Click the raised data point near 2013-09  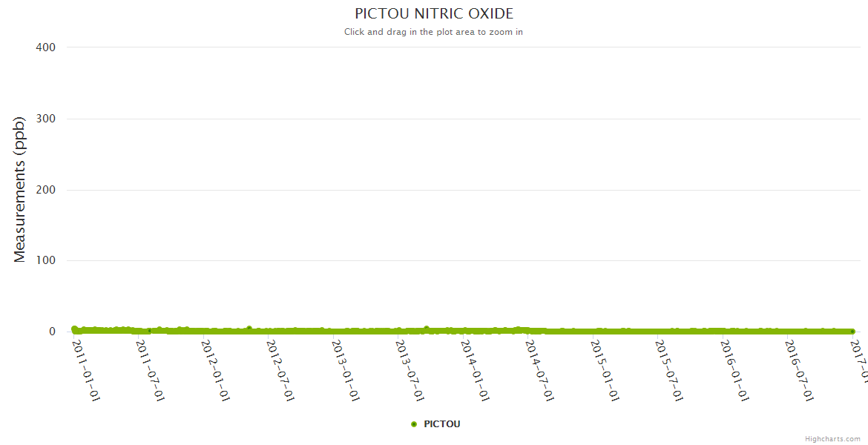(x=426, y=328)
